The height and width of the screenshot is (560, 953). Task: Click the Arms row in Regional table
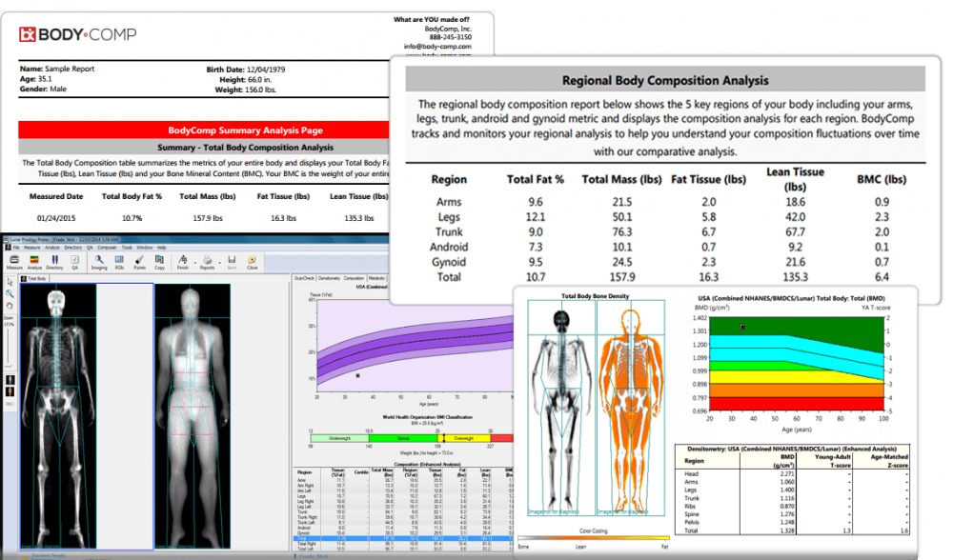[665, 202]
